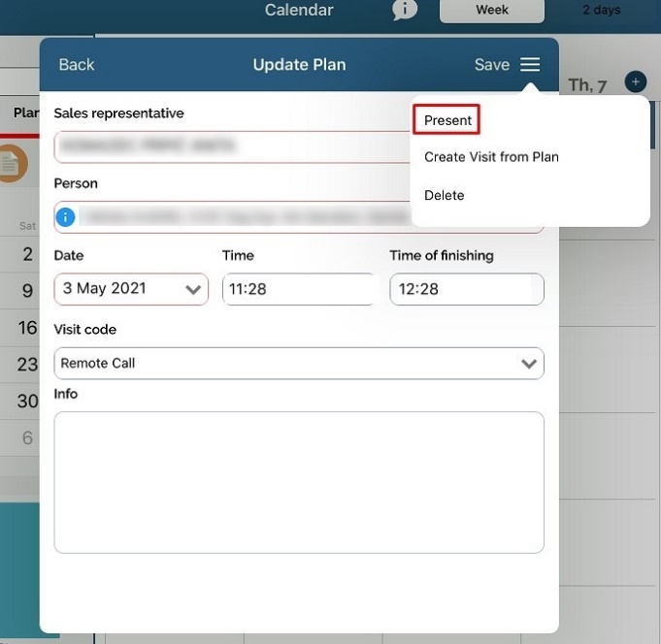
Task: Choose Create Visit from Plan
Action: pyautogui.click(x=491, y=157)
